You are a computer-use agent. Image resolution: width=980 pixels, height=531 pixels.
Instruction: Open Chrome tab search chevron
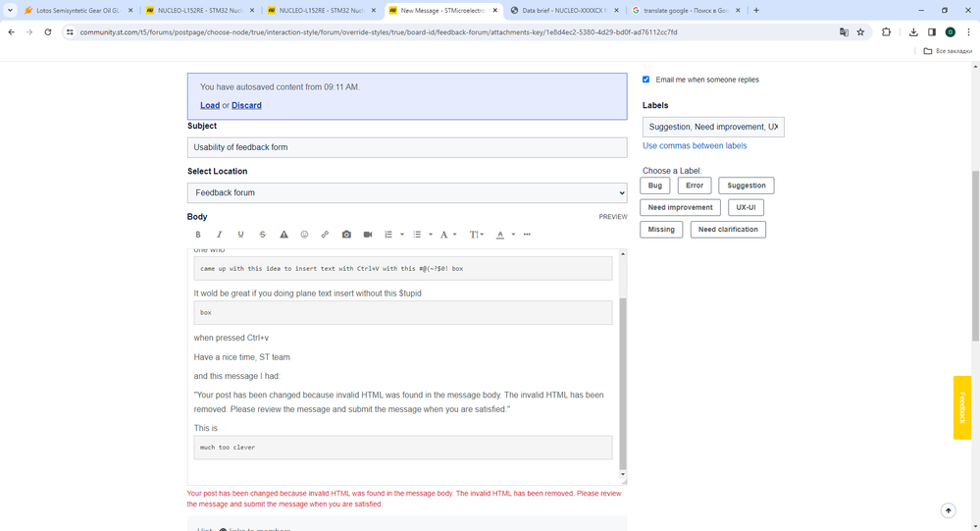(10, 10)
